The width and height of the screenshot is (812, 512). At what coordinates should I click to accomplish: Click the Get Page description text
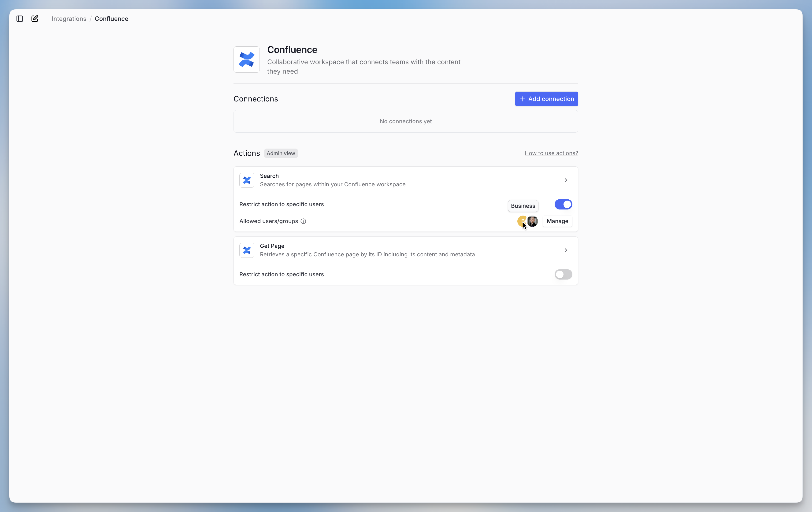[x=367, y=254]
